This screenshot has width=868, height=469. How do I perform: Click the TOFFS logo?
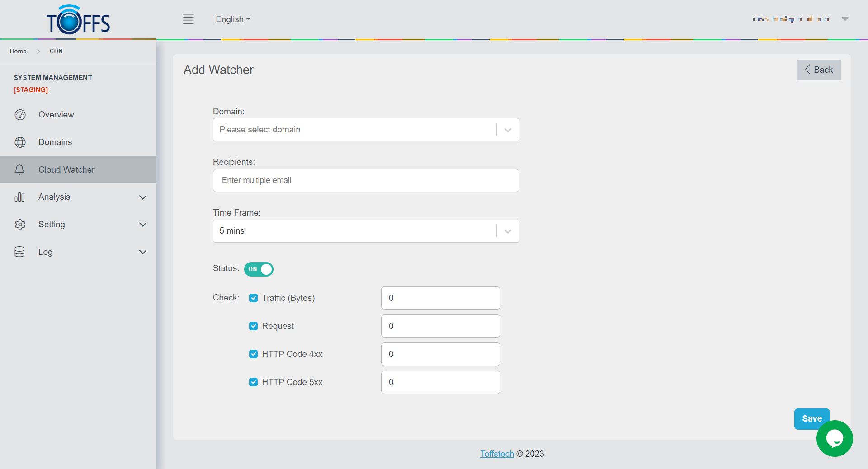[x=78, y=20]
